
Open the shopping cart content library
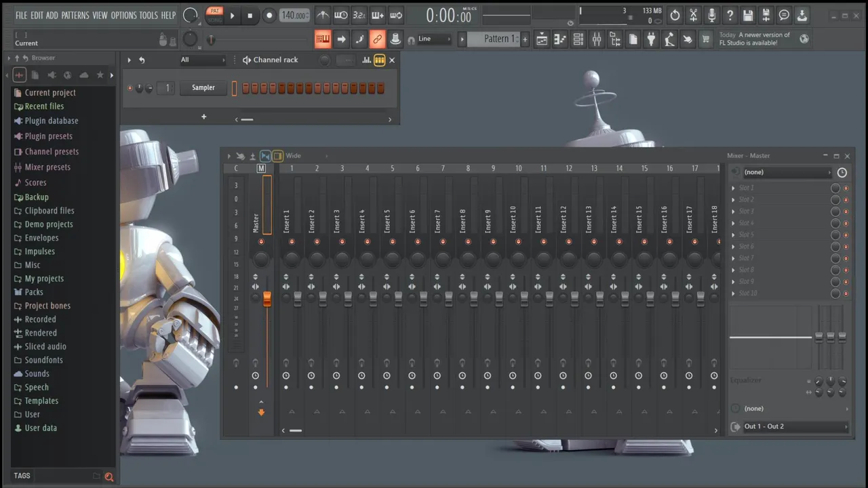pos(706,39)
